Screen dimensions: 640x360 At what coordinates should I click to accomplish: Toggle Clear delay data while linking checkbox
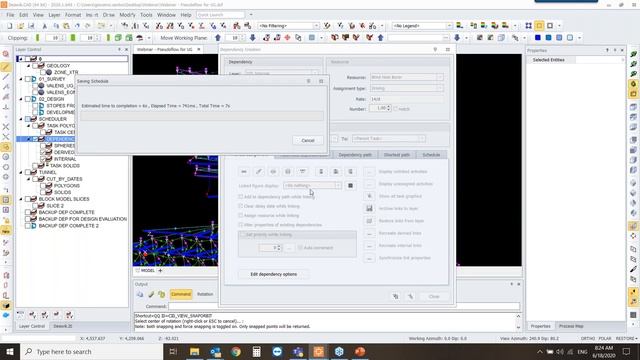point(240,206)
